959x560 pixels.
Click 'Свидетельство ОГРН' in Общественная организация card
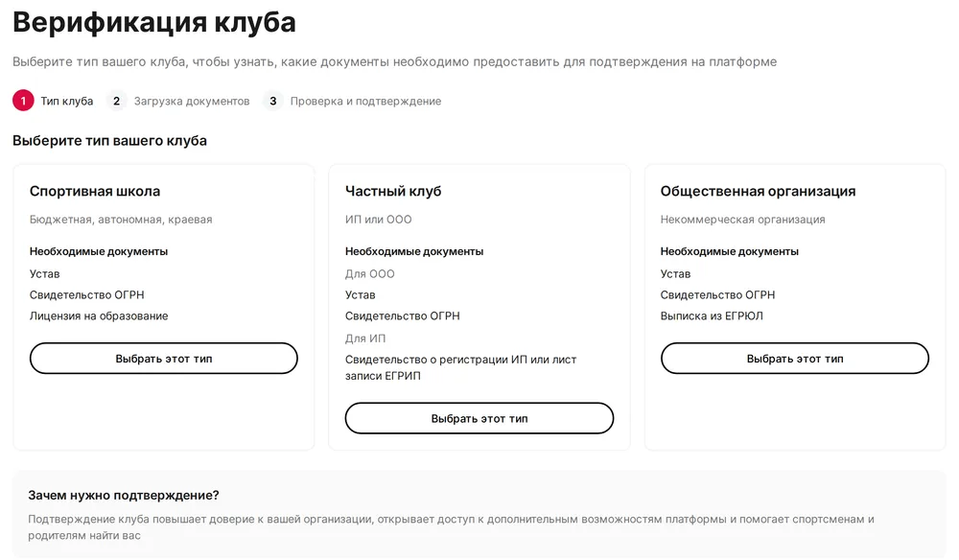tap(717, 294)
